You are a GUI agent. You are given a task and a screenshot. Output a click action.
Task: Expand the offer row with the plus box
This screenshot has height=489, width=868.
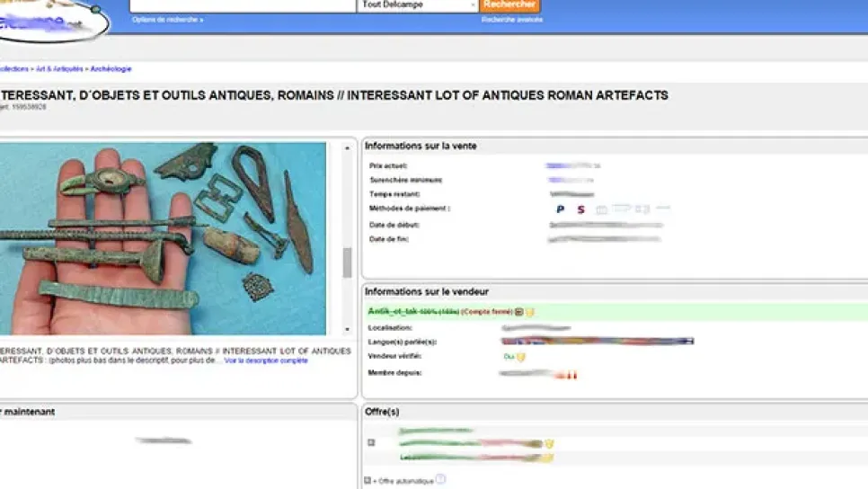(370, 442)
